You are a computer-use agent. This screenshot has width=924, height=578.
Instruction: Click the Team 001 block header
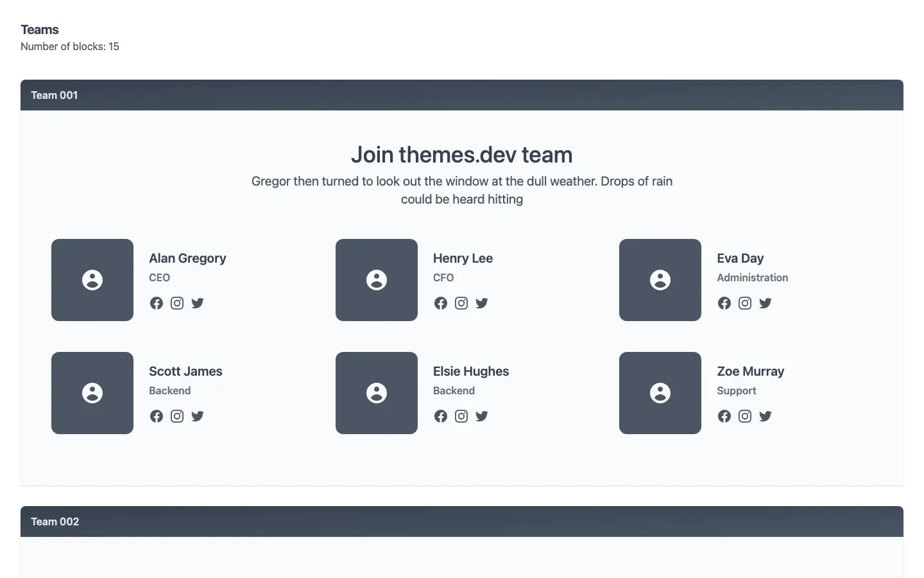coord(462,95)
